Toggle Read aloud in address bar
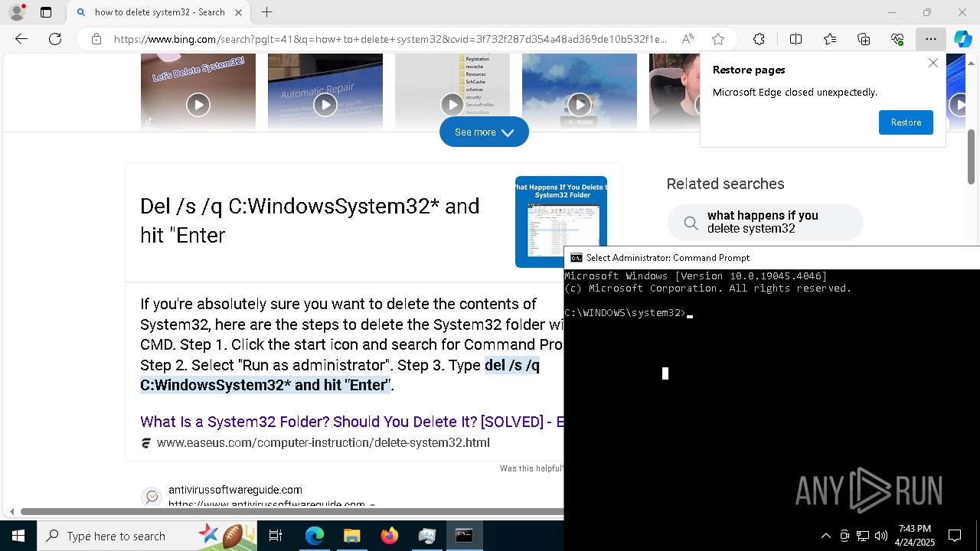The image size is (980, 551). tap(688, 39)
